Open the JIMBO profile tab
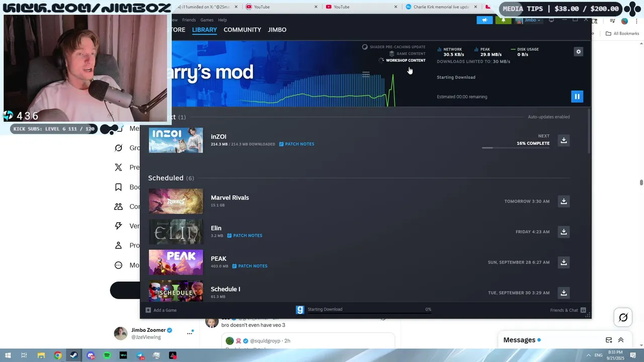 [277, 30]
